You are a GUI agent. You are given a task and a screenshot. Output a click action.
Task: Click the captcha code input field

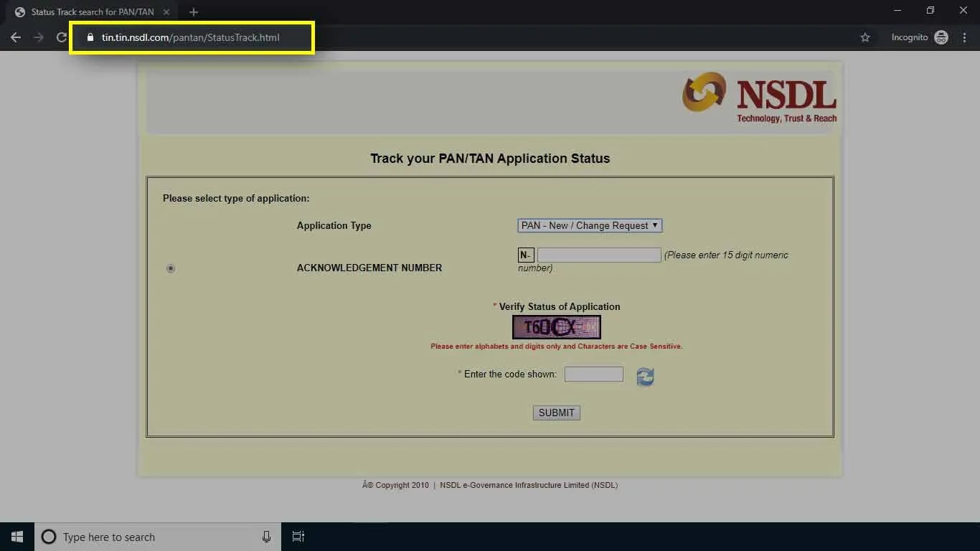594,374
